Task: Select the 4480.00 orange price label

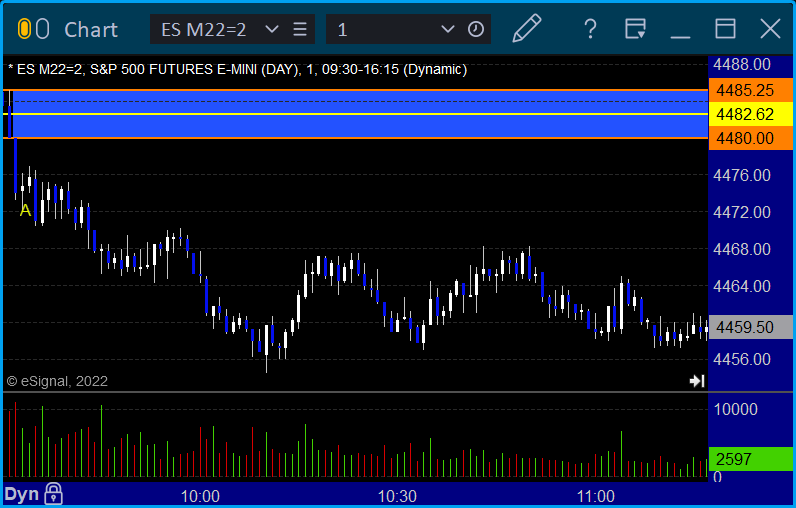Action: (750, 138)
